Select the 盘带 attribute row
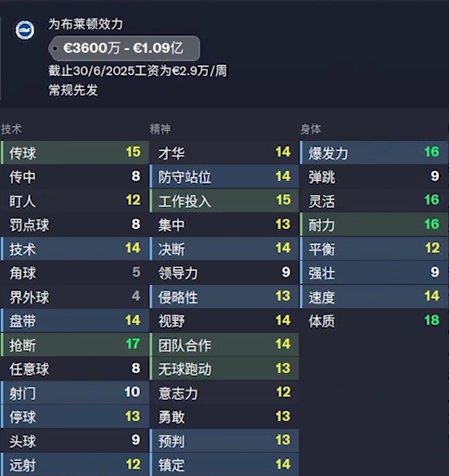The height and width of the screenshot is (476, 449). pos(75,320)
